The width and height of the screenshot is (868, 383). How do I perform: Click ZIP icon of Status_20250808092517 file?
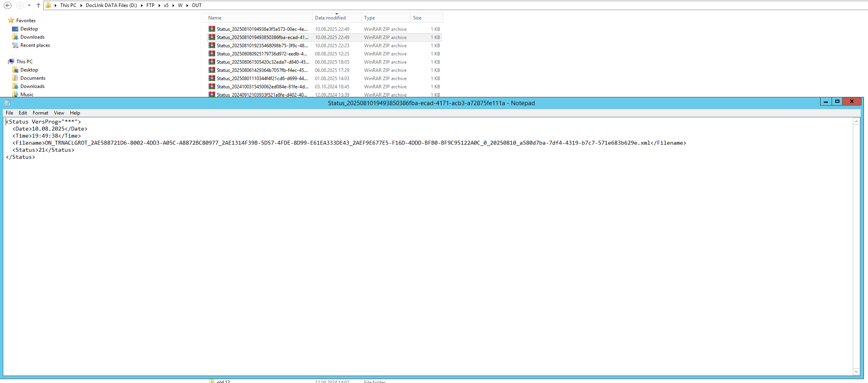tap(211, 53)
